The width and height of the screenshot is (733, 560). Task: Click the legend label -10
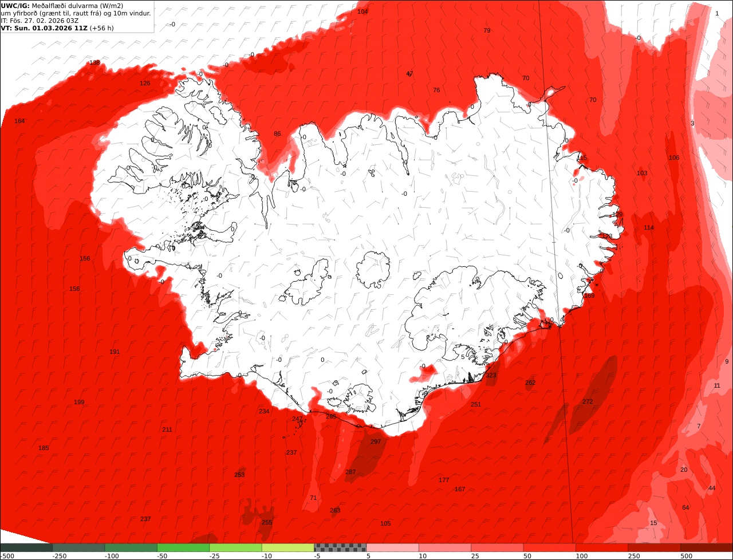point(268,556)
